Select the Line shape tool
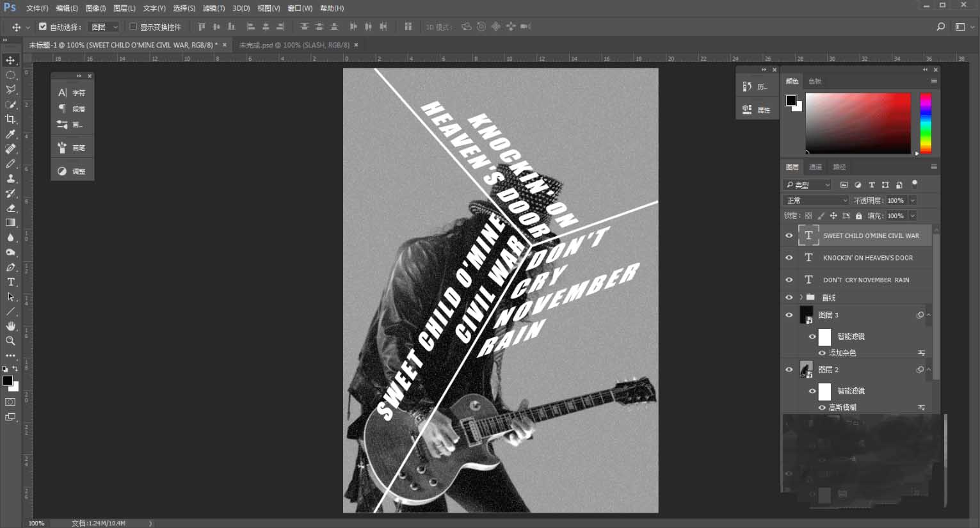The width and height of the screenshot is (980, 528). click(x=10, y=312)
